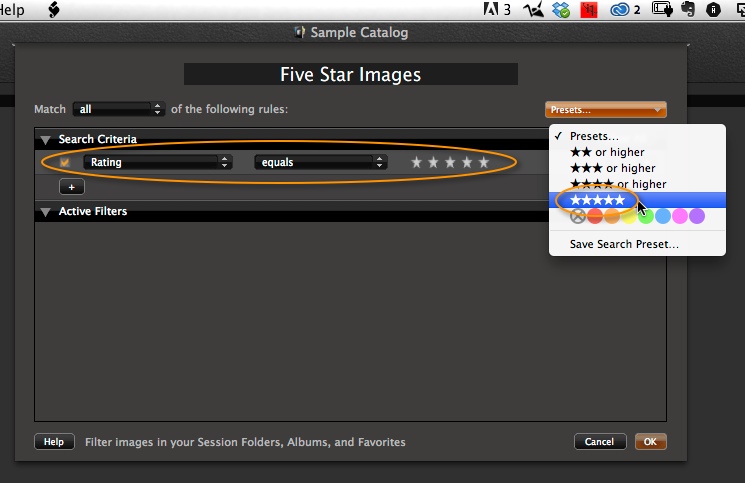Collapse the Active Filters section

tap(46, 212)
